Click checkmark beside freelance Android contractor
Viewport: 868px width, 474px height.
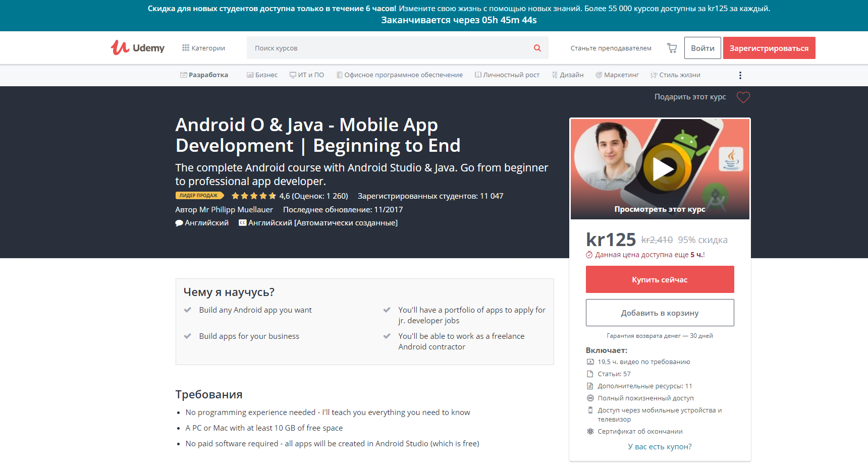pos(387,336)
